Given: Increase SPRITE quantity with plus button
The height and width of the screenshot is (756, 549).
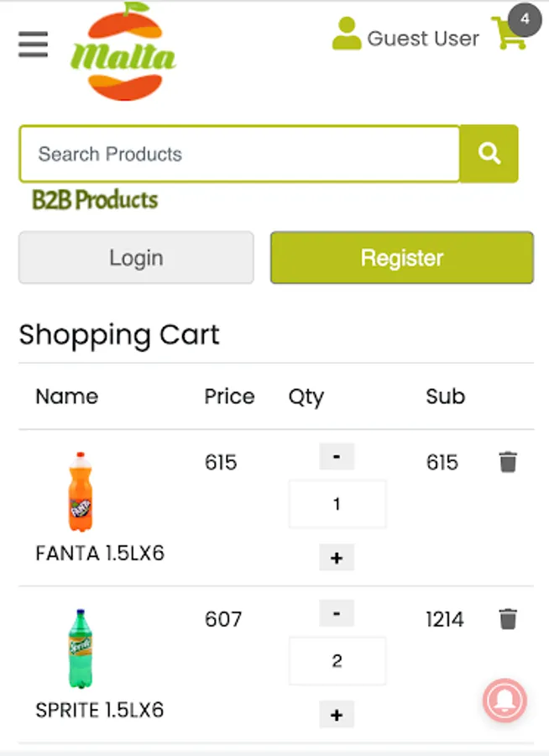Looking at the screenshot, I should [x=337, y=715].
